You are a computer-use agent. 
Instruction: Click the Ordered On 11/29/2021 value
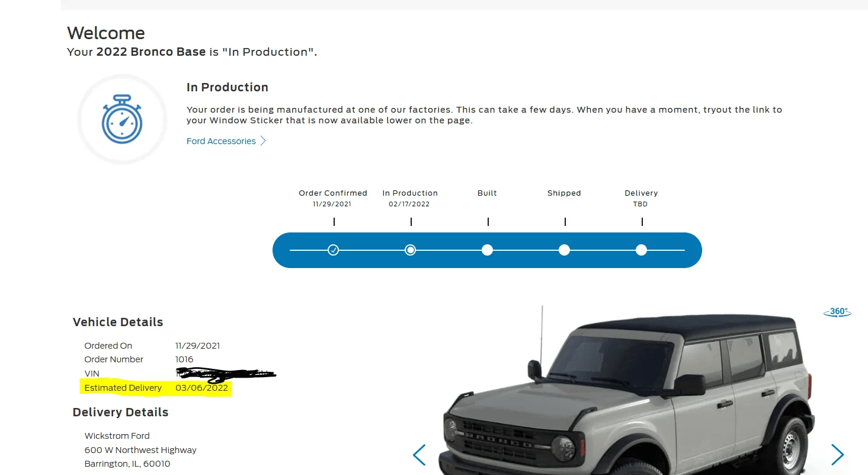(198, 346)
